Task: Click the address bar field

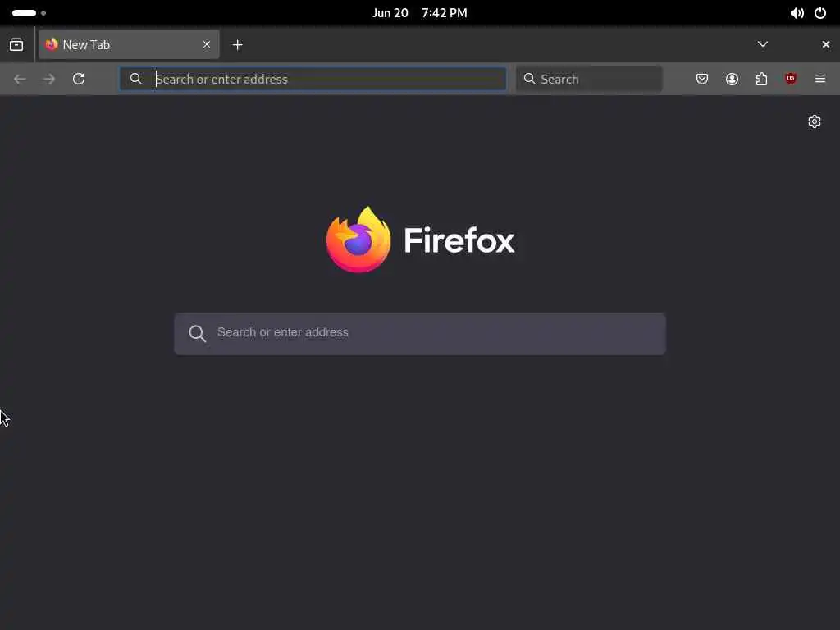Action: coord(313,80)
